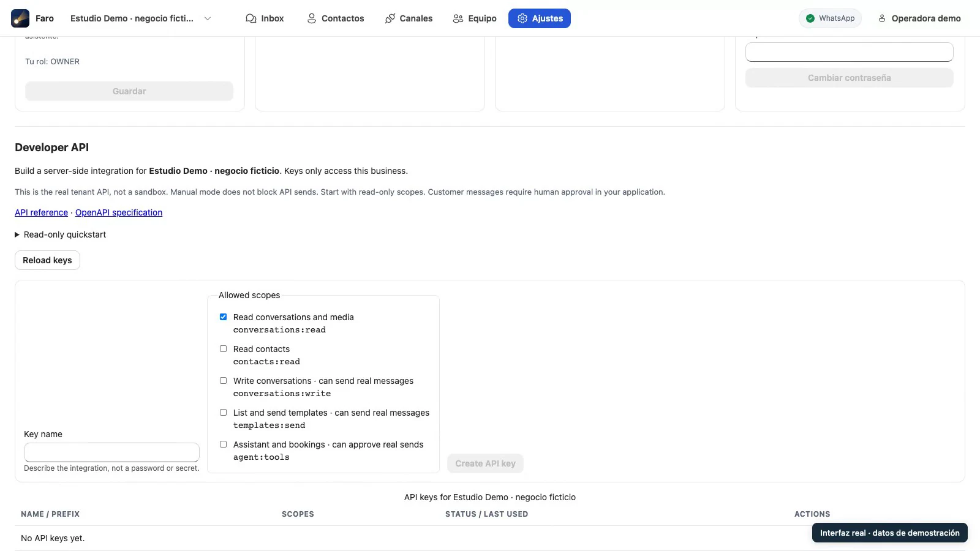This screenshot has width=980, height=551.
Task: Uncheck Read conversations and media scope
Action: click(223, 317)
